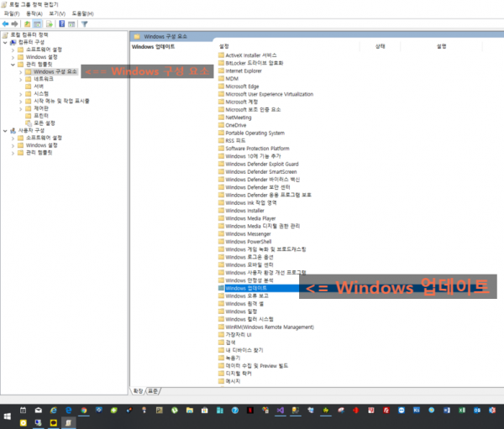Sort by the 상태 column header

[381, 46]
